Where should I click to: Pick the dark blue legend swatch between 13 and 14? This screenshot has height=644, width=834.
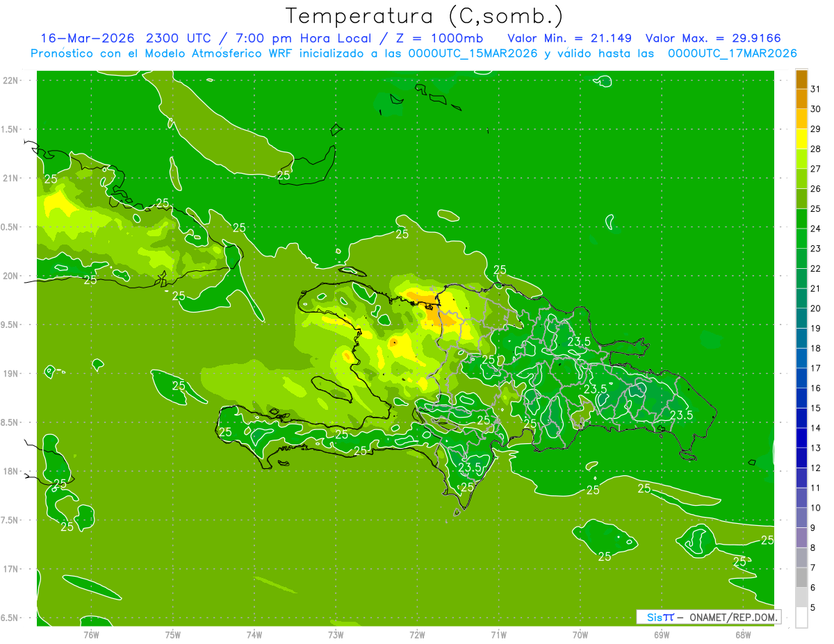pos(801,438)
